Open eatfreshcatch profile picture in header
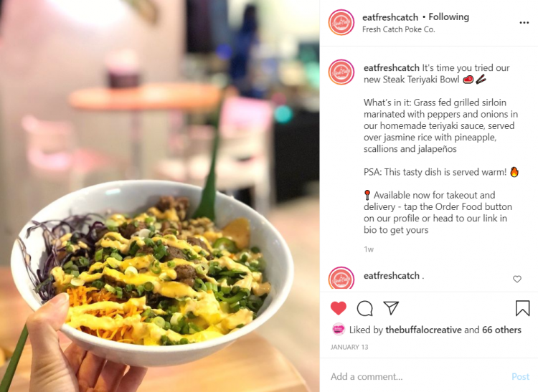 341,22
